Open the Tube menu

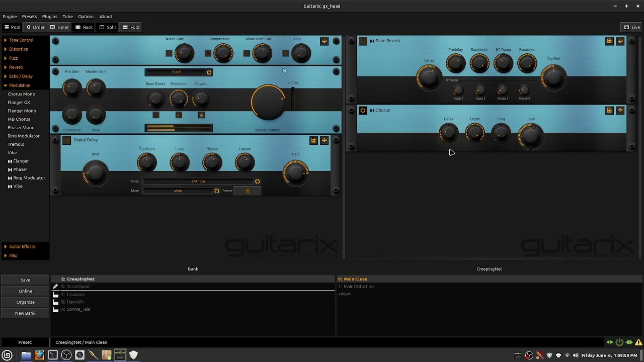(67, 17)
